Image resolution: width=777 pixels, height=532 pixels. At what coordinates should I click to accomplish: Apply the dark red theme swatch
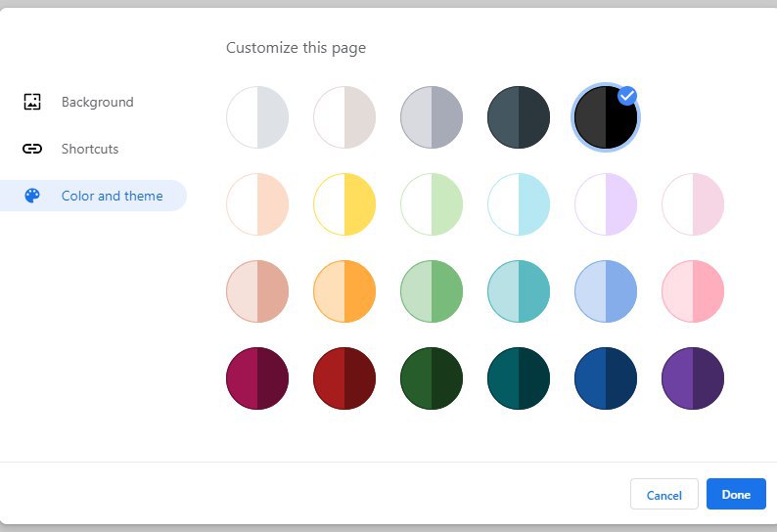pyautogui.click(x=344, y=378)
